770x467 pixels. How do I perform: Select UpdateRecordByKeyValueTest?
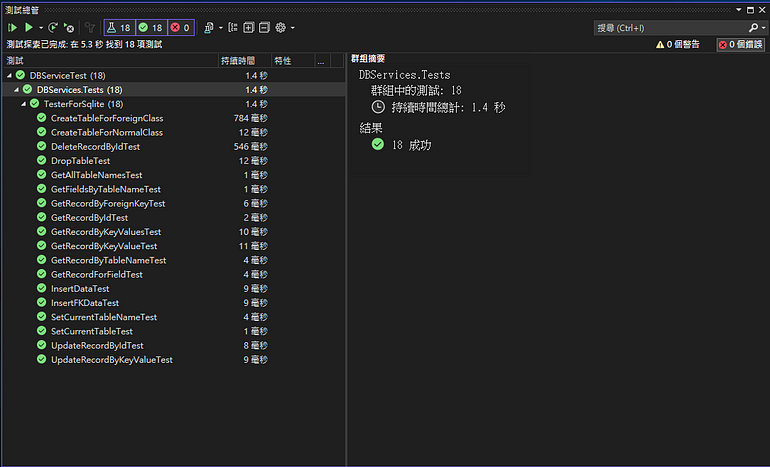tap(111, 360)
